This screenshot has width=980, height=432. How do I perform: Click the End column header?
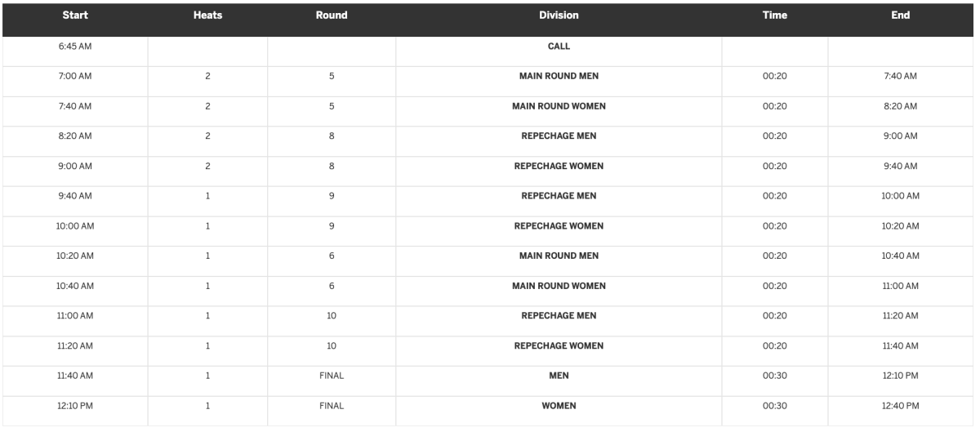[900, 15]
